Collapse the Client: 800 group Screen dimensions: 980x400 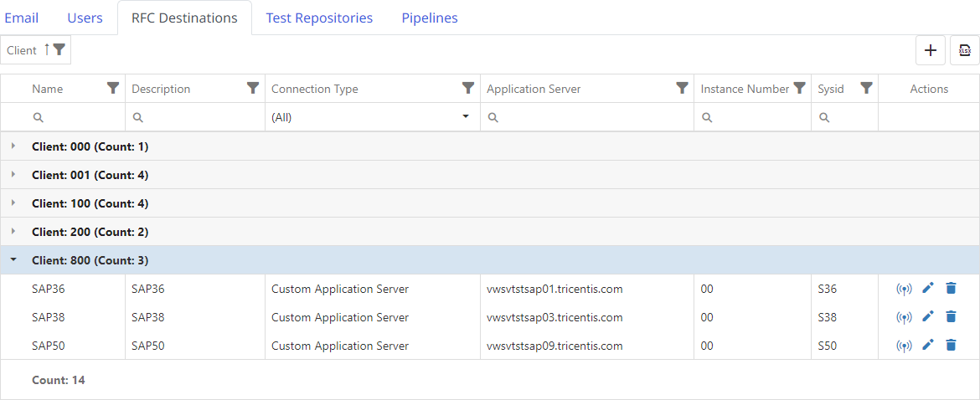pyautogui.click(x=13, y=260)
